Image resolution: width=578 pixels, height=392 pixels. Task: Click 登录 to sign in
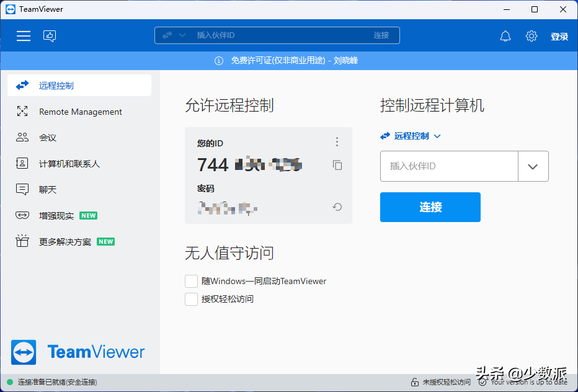559,36
